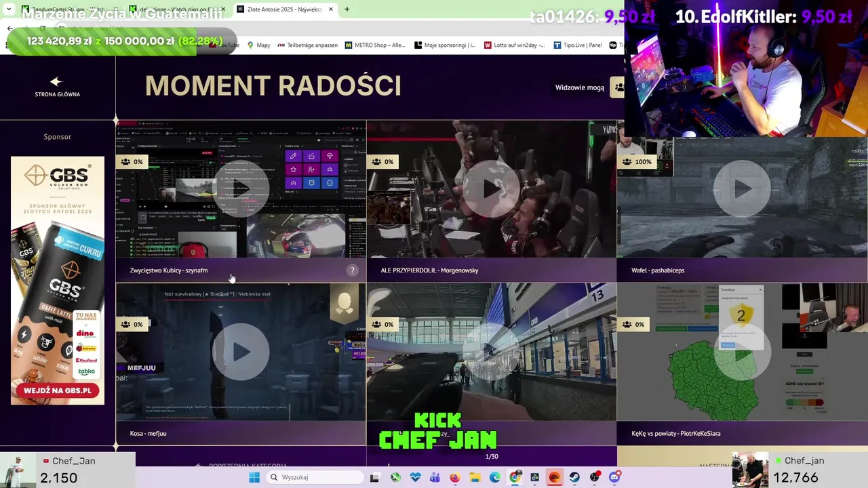
Task: Switch to the BanduraCartel Stream tab
Action: tap(71, 9)
